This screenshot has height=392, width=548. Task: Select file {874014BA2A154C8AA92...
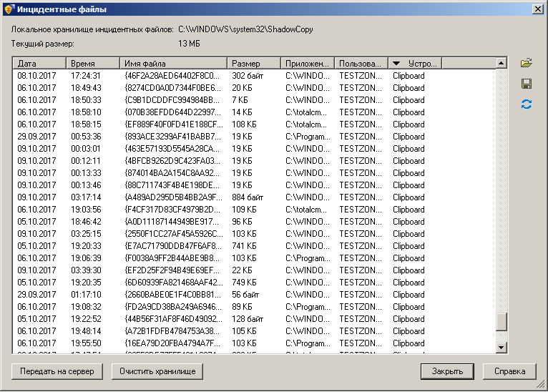tap(172, 173)
